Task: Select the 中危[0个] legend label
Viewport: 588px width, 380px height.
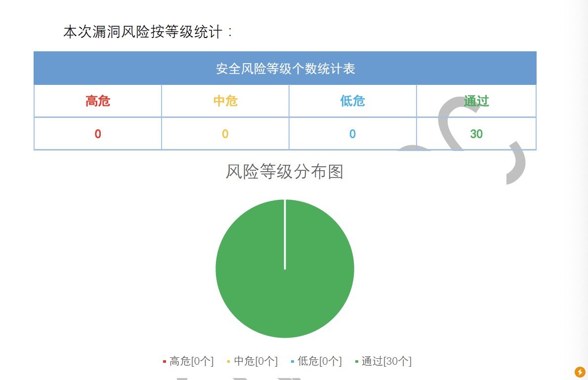Action: coord(255,361)
